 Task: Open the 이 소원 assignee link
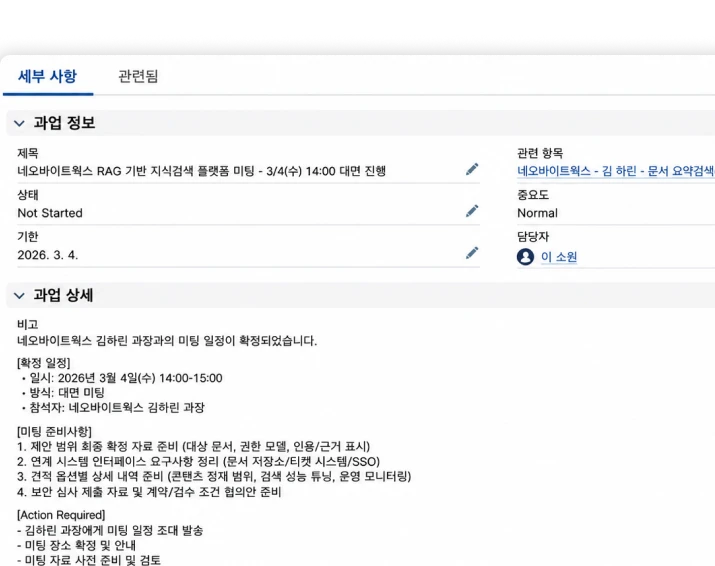(x=559, y=257)
